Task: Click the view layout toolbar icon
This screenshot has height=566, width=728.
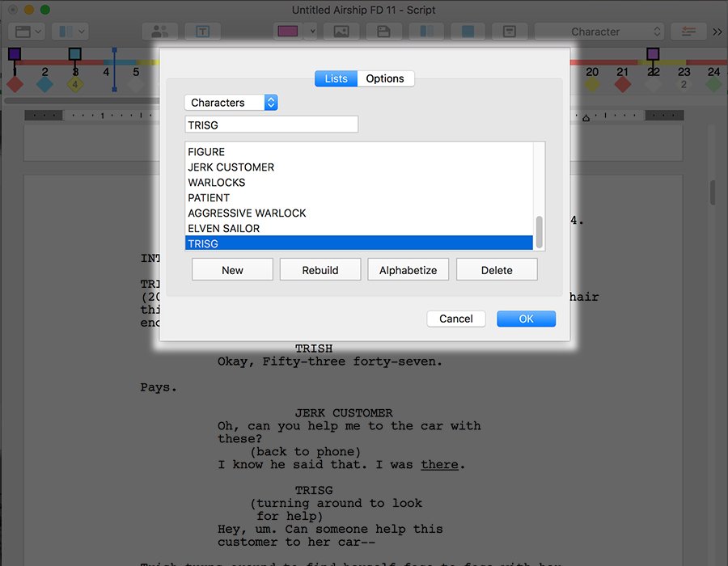Action: tap(29, 32)
